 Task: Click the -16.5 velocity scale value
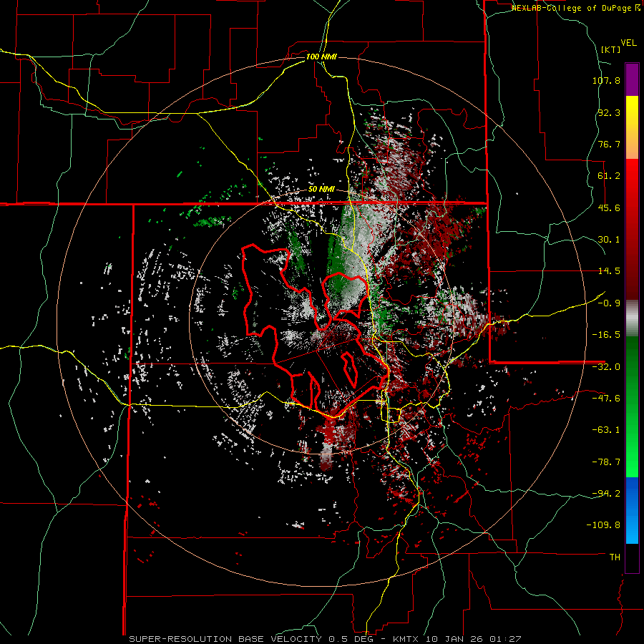606,335
